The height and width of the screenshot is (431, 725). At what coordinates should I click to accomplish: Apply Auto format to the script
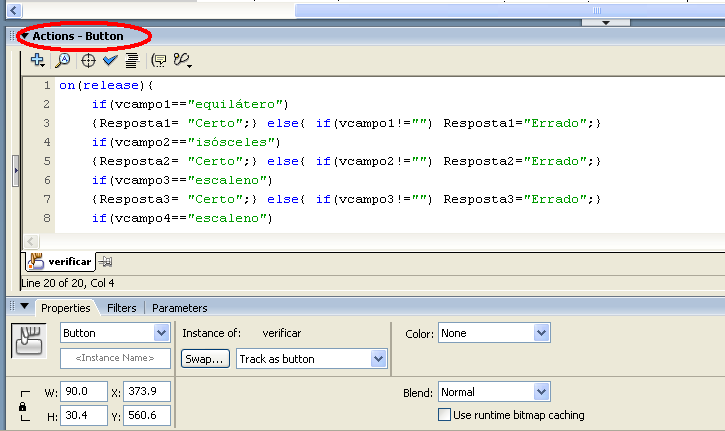(x=132, y=60)
